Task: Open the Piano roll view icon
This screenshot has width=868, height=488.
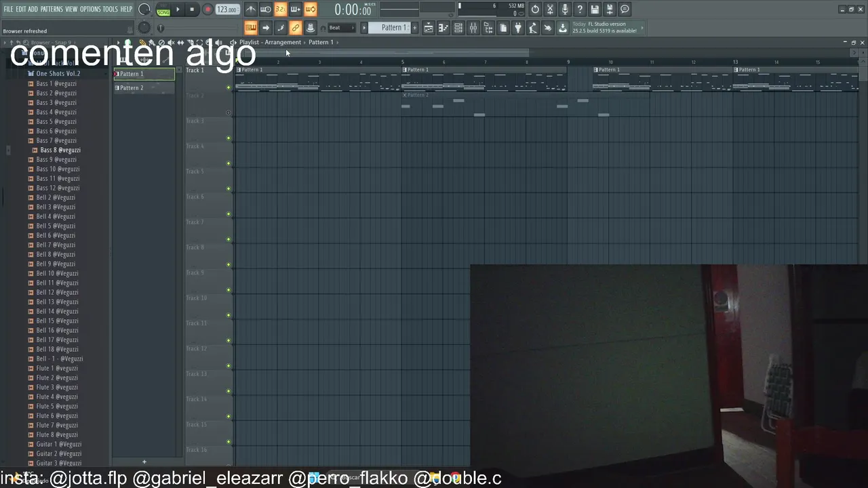Action: [x=443, y=28]
